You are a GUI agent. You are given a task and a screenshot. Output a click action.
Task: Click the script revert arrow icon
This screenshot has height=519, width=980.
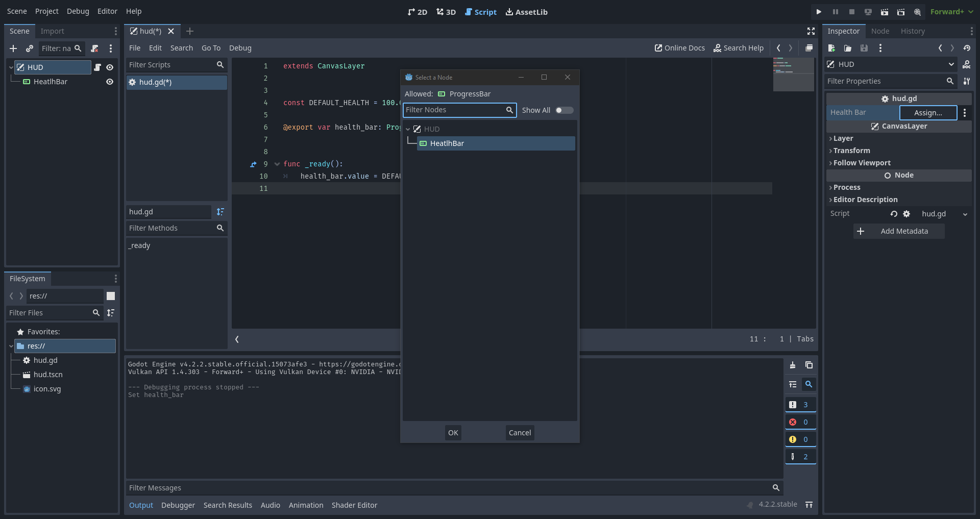894,214
